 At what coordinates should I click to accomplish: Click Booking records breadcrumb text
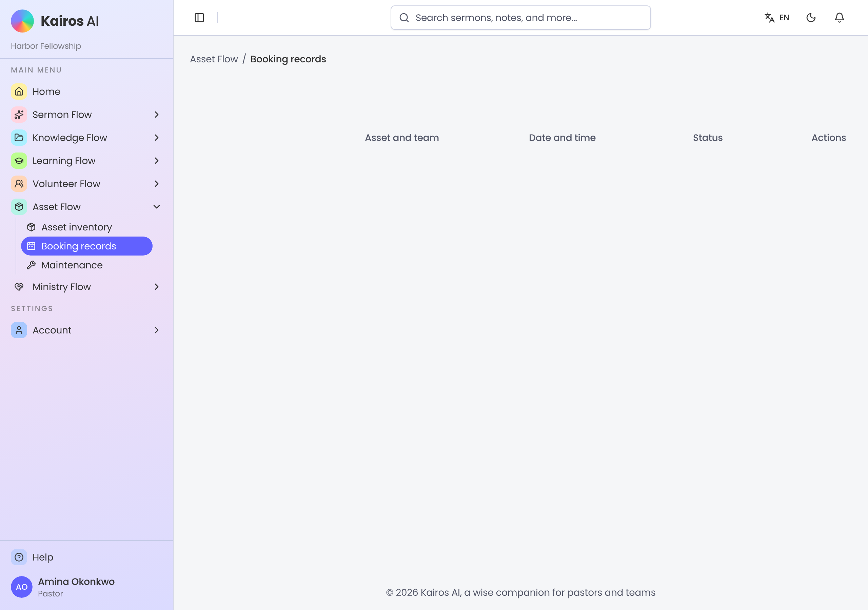coord(288,59)
